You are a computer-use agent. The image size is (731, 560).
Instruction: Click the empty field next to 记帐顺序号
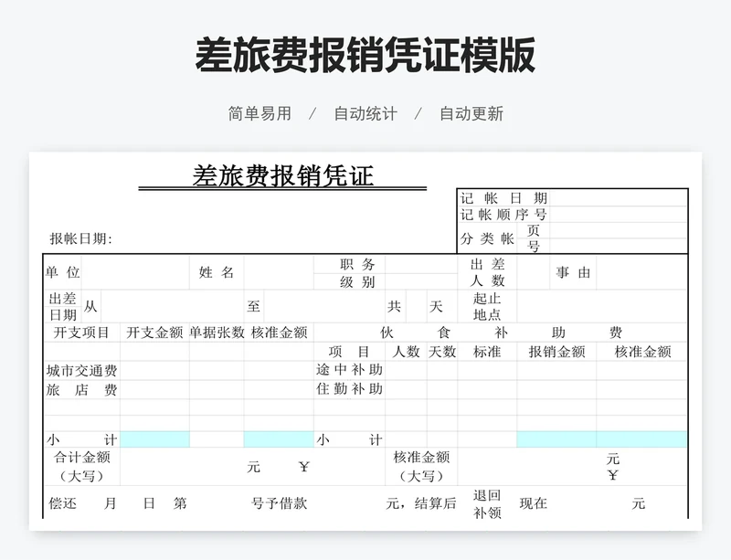619,215
